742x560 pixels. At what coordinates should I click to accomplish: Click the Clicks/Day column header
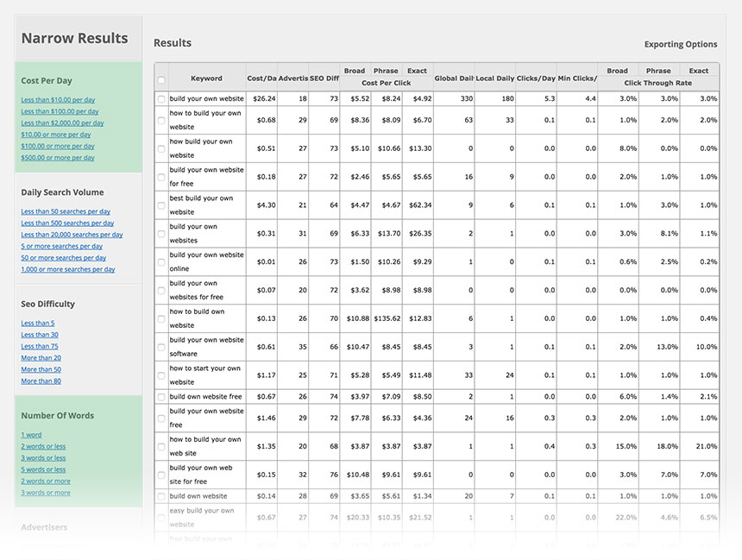pyautogui.click(x=536, y=79)
